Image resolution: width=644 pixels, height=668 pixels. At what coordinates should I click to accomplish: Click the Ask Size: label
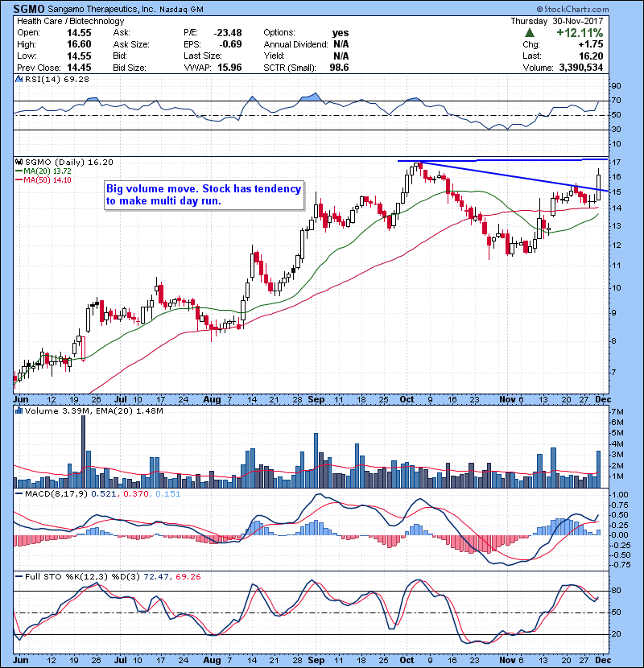tap(131, 44)
